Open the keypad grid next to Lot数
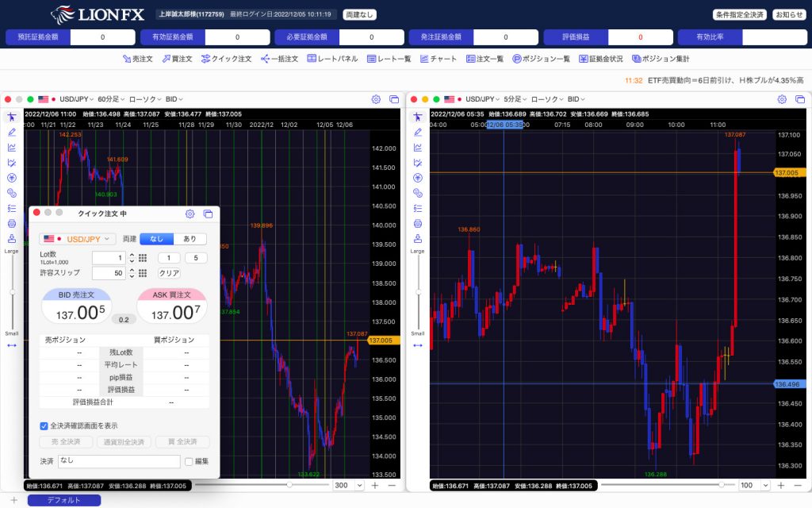 coord(143,258)
